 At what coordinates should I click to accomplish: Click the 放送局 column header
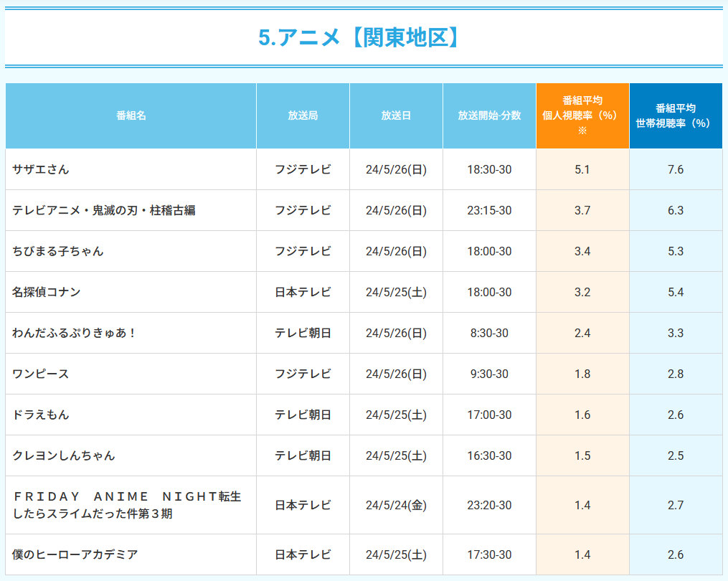(303, 115)
